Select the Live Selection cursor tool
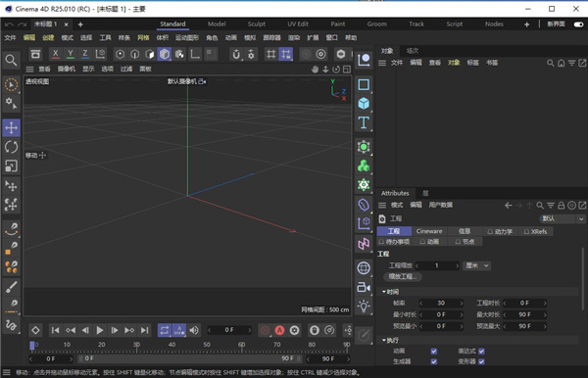Image resolution: width=588 pixels, height=378 pixels. pos(11,85)
